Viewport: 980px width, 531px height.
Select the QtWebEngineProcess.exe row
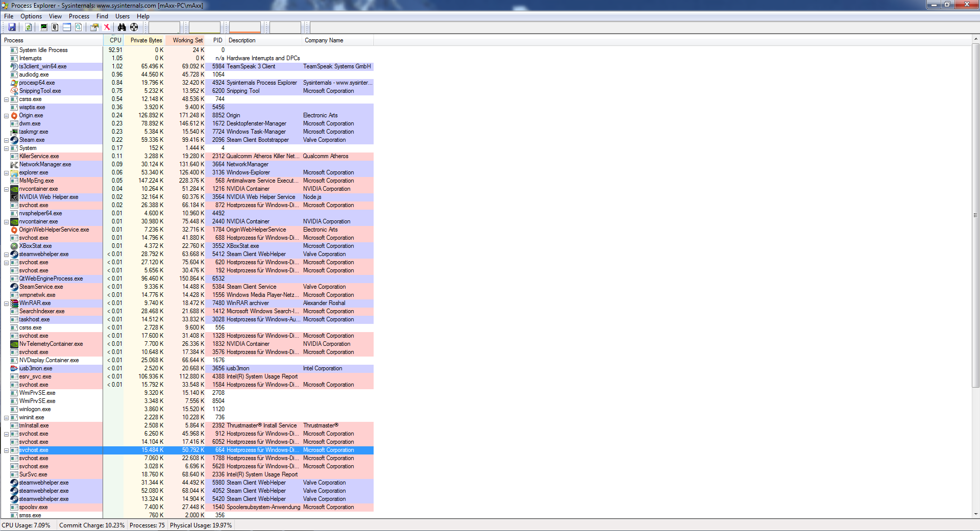click(x=187, y=279)
